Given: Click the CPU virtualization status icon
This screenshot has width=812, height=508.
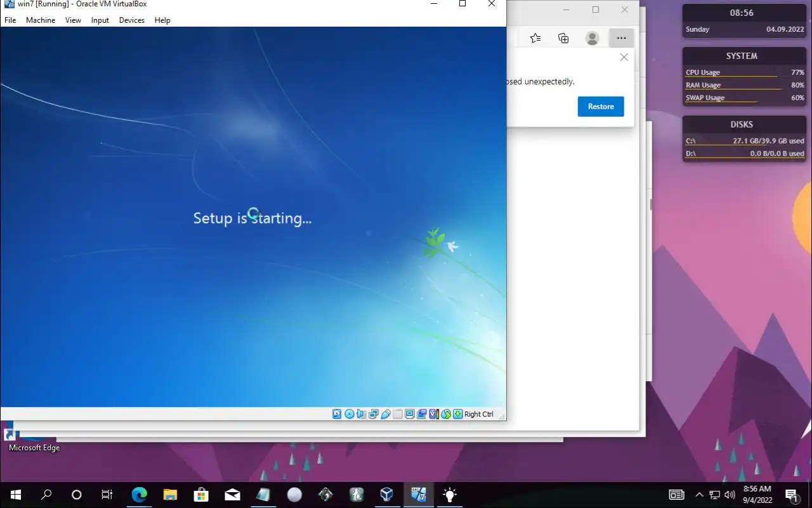Looking at the screenshot, I should pos(434,414).
